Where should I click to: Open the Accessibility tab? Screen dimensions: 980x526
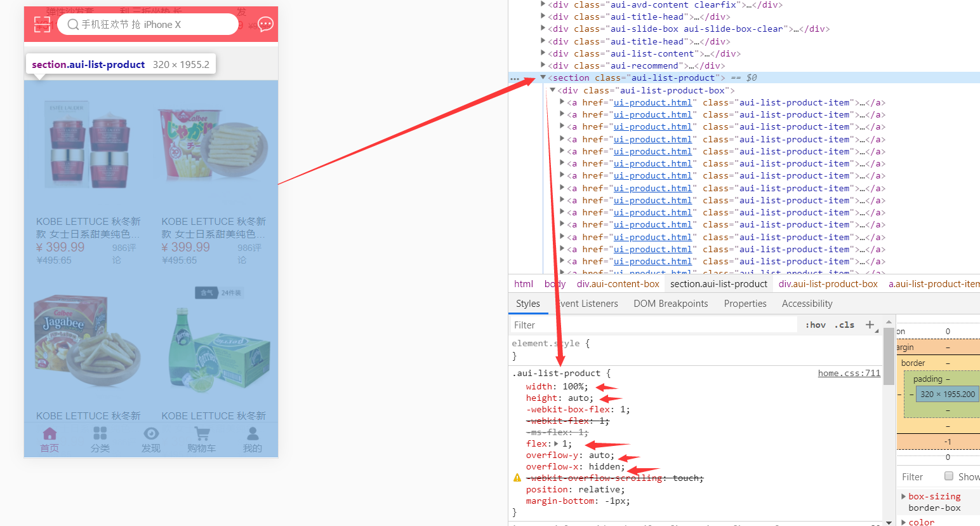(807, 304)
